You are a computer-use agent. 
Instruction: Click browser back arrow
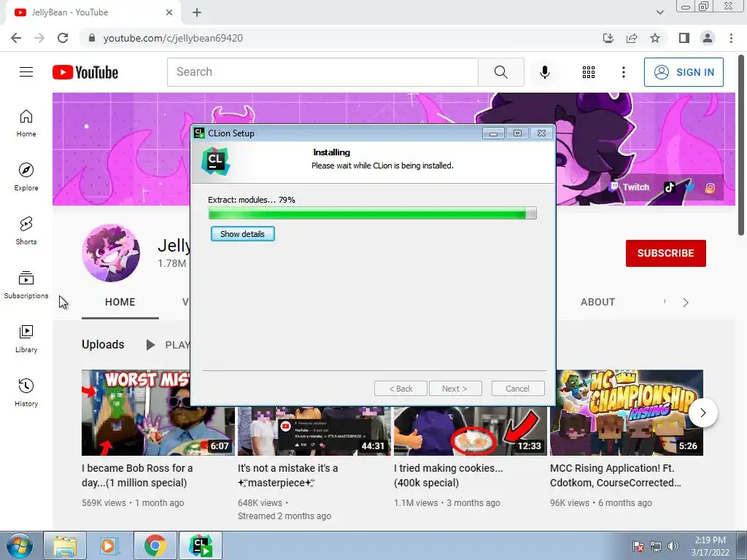click(16, 38)
